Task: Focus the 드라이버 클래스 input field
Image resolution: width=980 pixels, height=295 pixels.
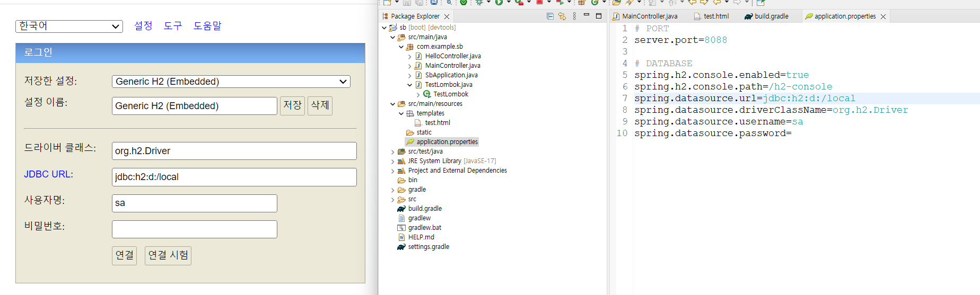Action: (x=234, y=151)
